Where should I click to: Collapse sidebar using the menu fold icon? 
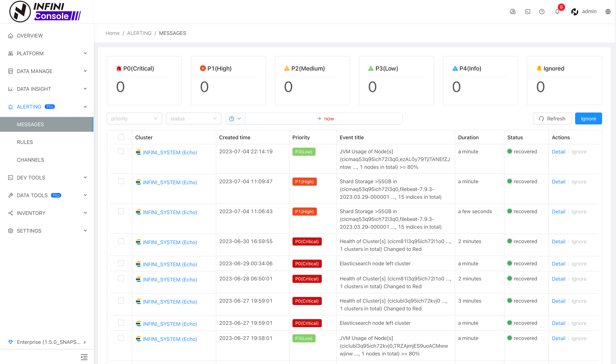[84, 357]
